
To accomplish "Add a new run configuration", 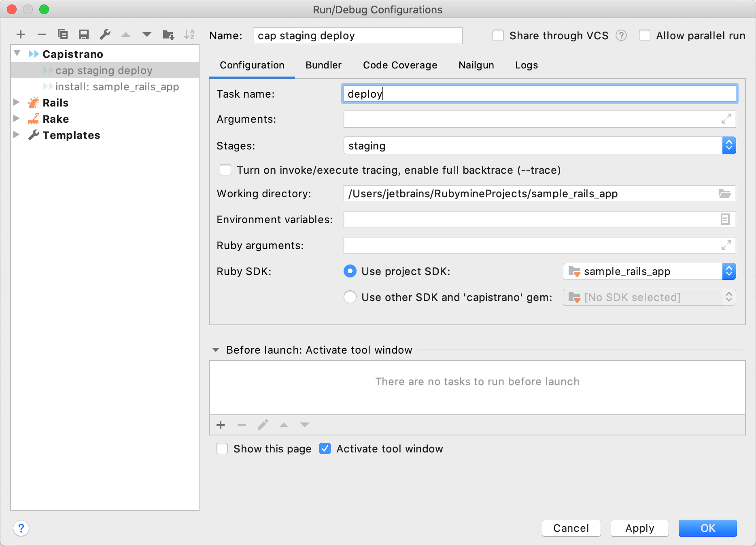I will point(21,34).
